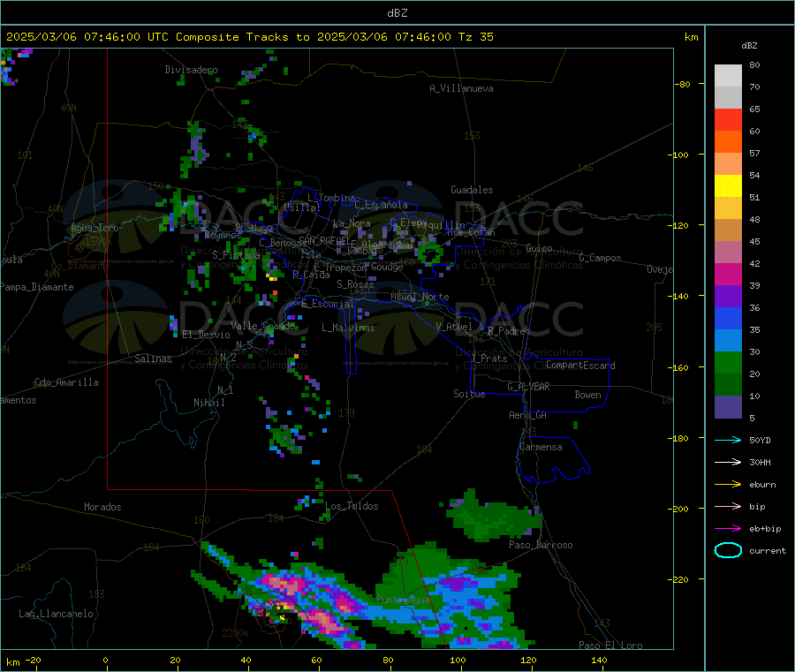Click the white 30HM arrow icon
This screenshot has height=672, width=795.
[728, 462]
